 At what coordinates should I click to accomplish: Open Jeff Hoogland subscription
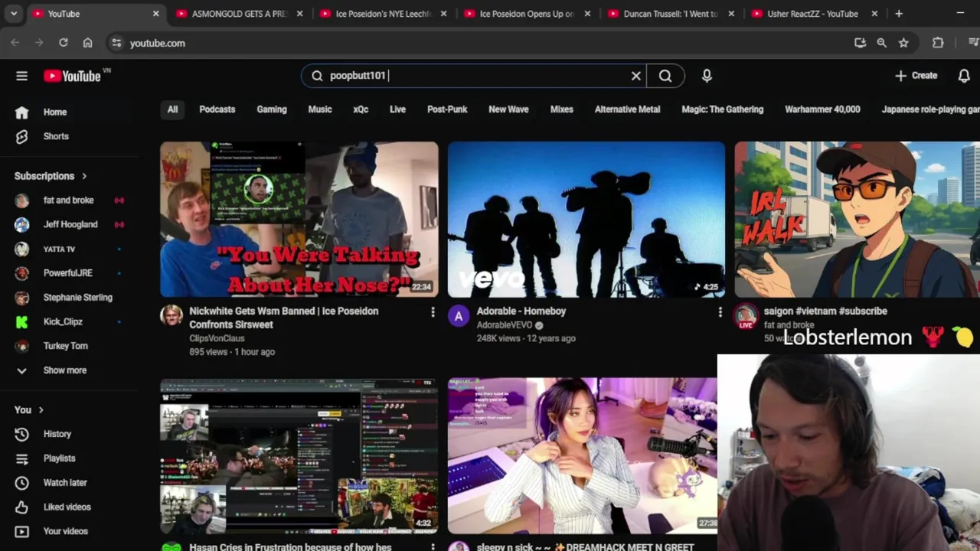pos(70,224)
